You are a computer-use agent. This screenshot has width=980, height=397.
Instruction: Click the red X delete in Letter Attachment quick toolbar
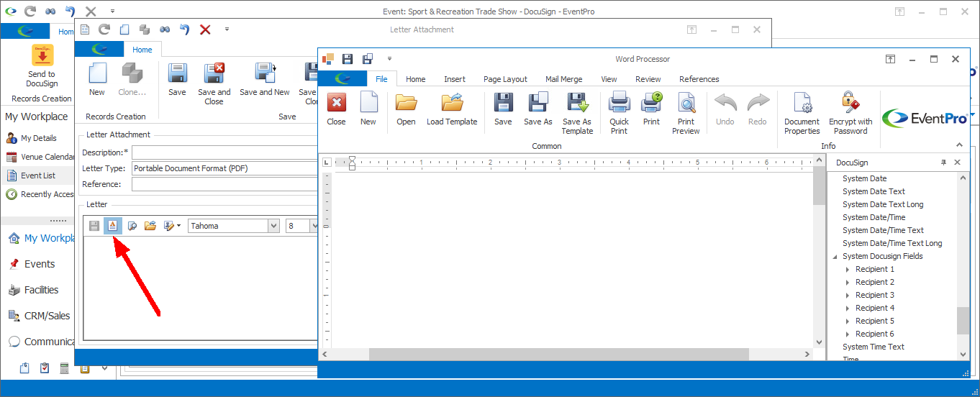pos(205,29)
